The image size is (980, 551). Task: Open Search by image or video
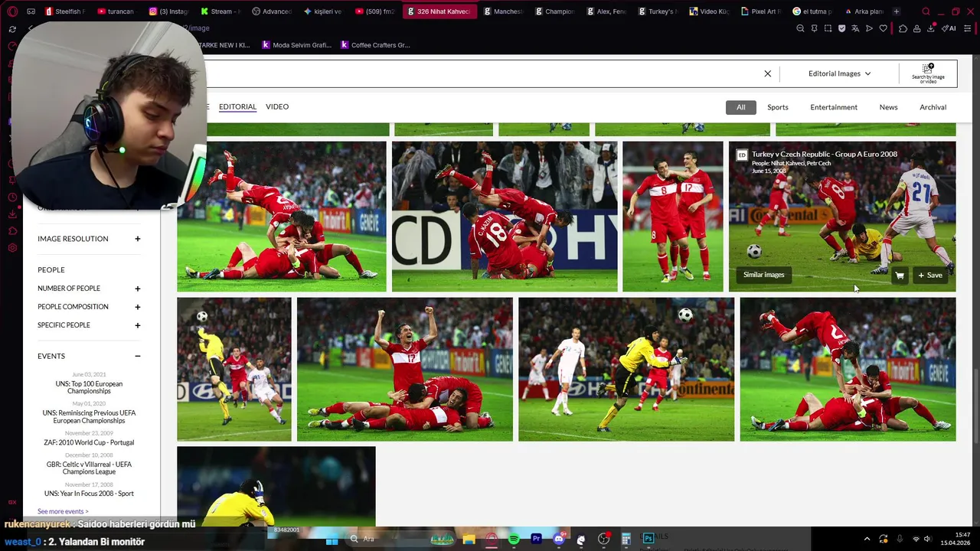pos(928,73)
